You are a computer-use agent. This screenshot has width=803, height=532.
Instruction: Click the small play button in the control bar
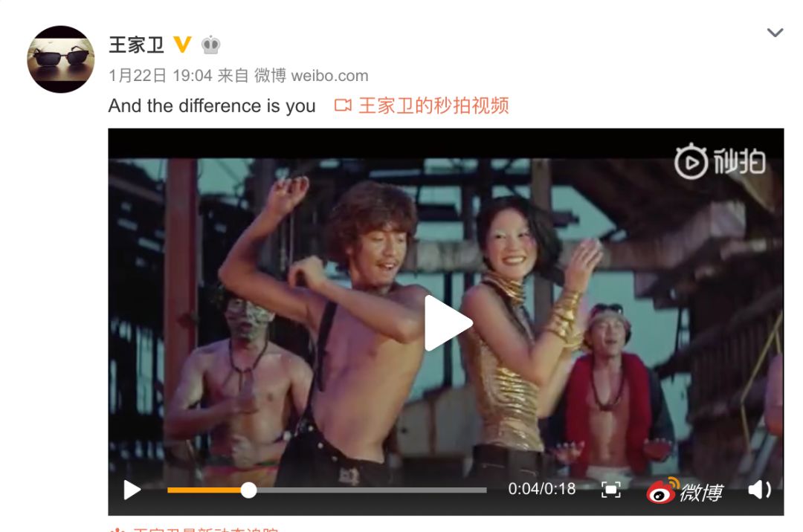[132, 490]
